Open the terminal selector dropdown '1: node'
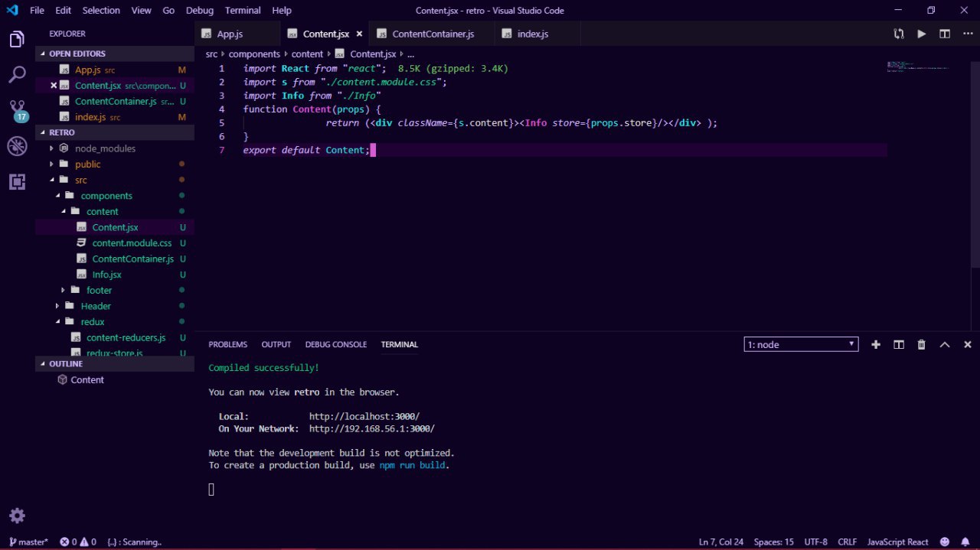The width and height of the screenshot is (980, 550). 801,345
